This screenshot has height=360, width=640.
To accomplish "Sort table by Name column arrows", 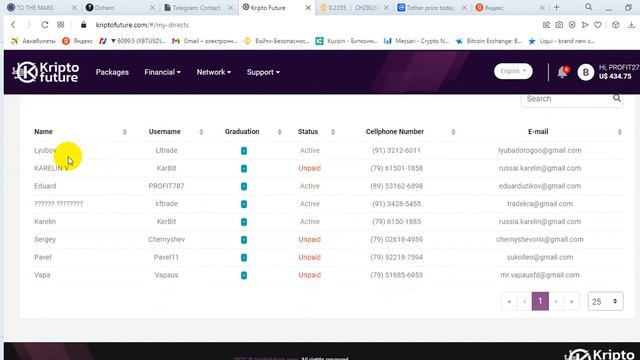I will point(125,132).
